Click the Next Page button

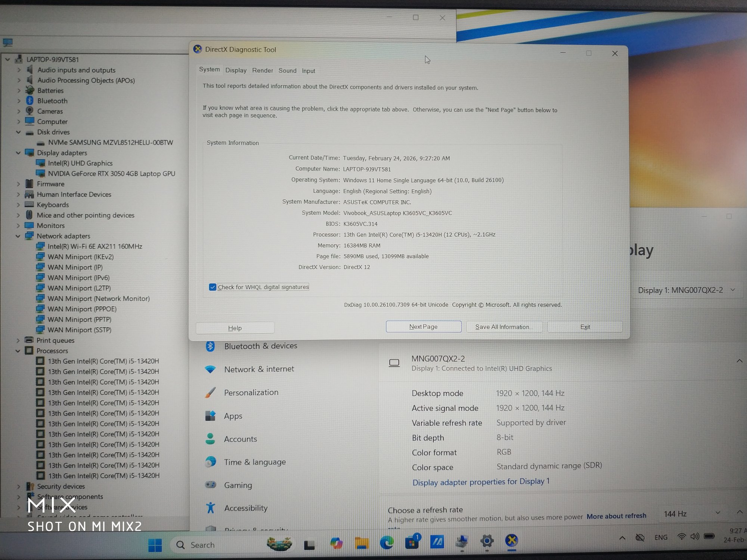pos(423,327)
